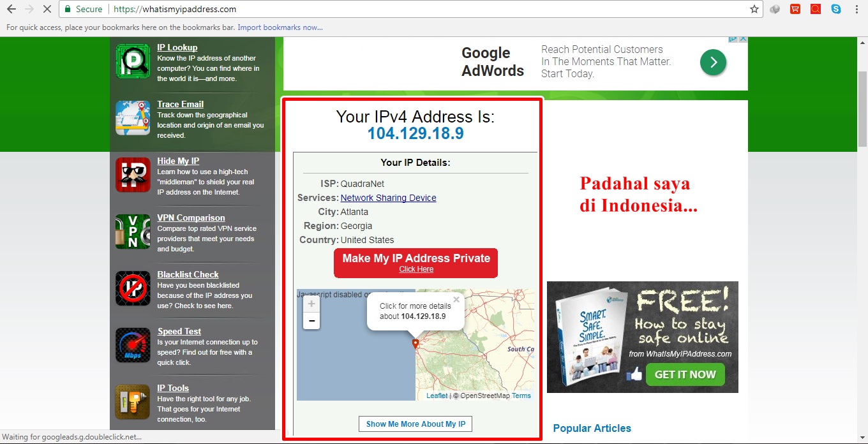The image size is (868, 444).
Task: Open the VPN Comparison link
Action: 191,218
